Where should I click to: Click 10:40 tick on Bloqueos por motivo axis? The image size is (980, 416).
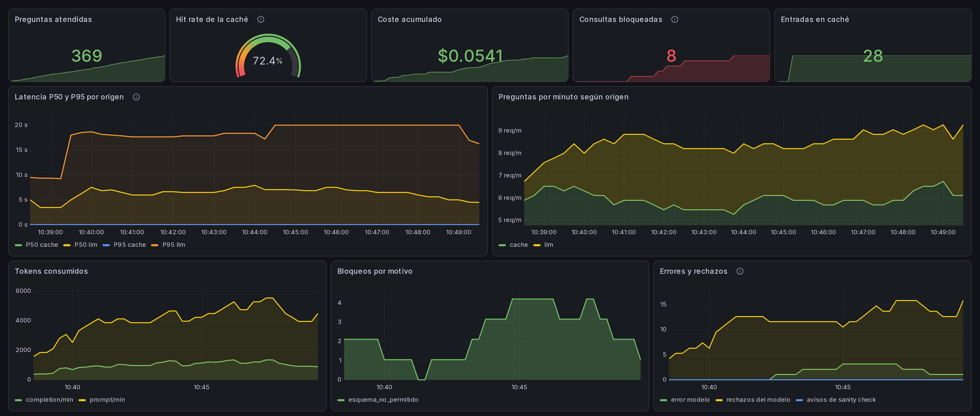[384, 387]
